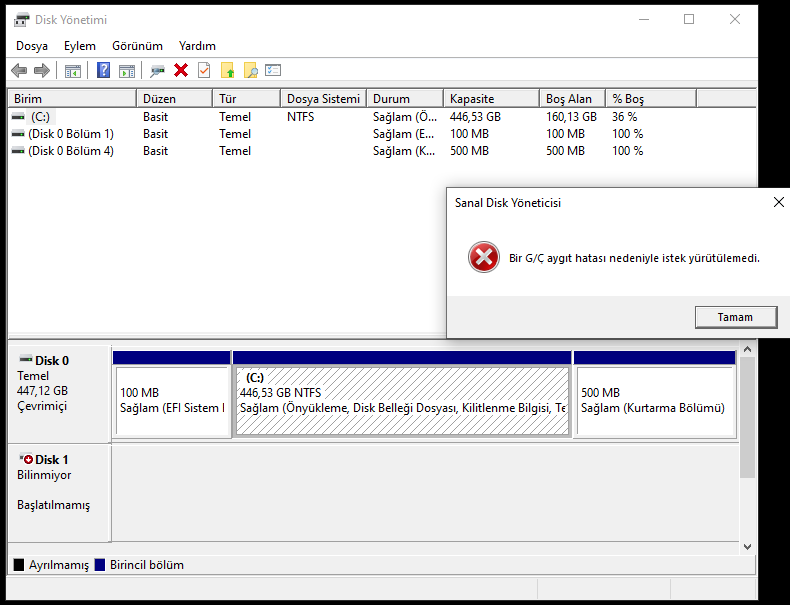Click the error icon in the Sanal Disk Yöneticisi dialog
The height and width of the screenshot is (605, 790).
point(484,257)
